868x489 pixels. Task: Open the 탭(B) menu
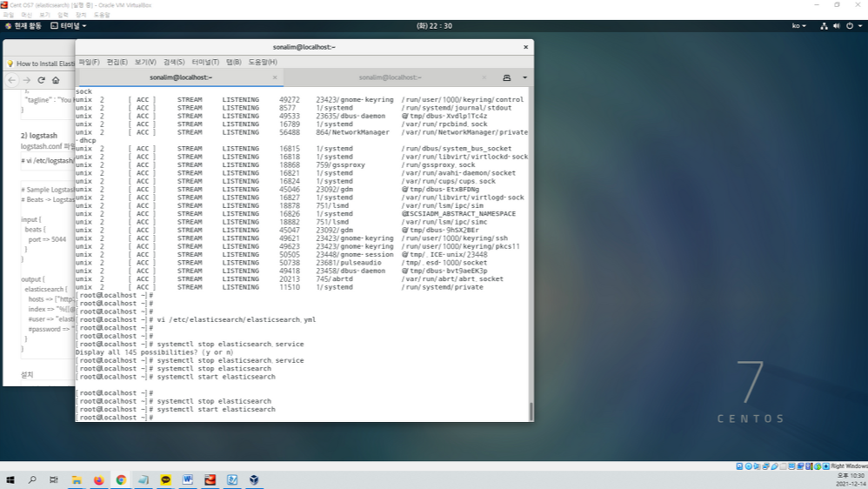(x=234, y=62)
